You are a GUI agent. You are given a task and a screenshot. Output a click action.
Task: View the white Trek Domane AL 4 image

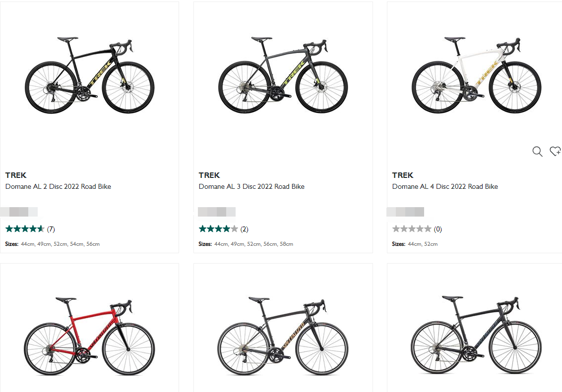point(477,75)
